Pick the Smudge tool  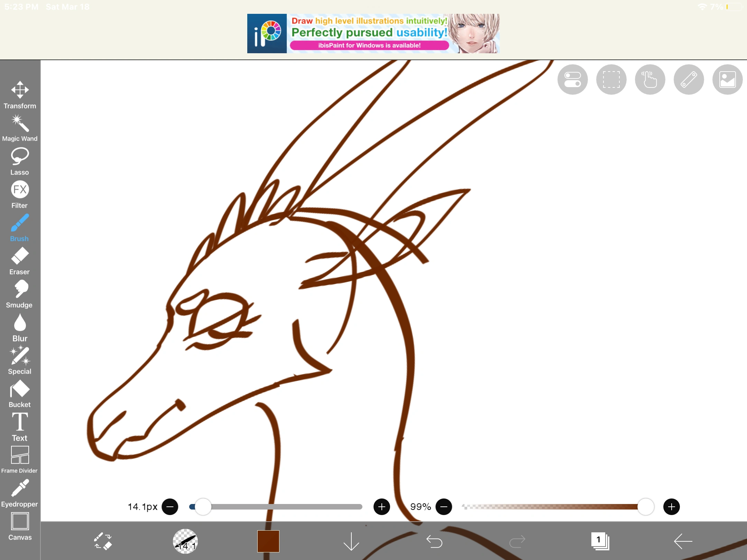(20, 294)
